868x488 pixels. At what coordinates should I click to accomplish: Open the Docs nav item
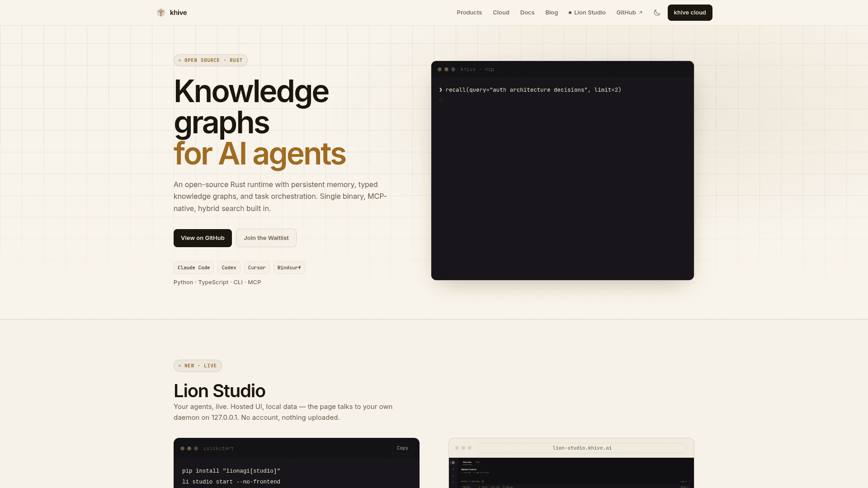527,13
